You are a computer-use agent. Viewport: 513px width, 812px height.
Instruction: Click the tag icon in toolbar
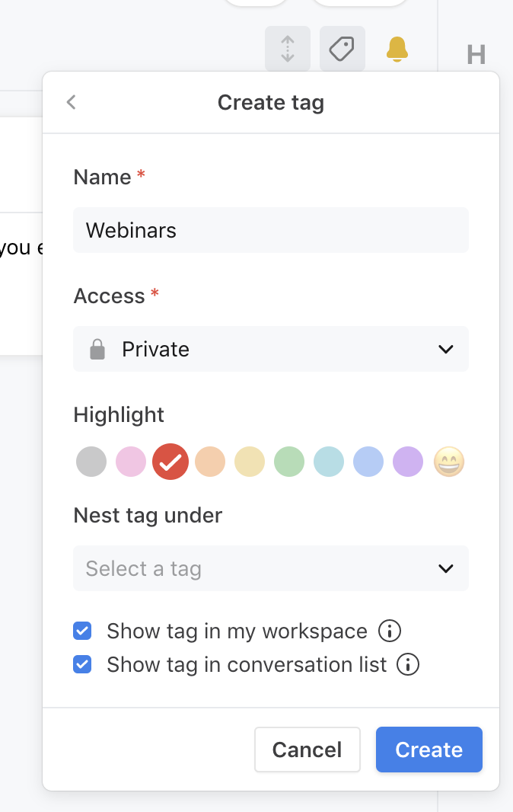coord(342,50)
